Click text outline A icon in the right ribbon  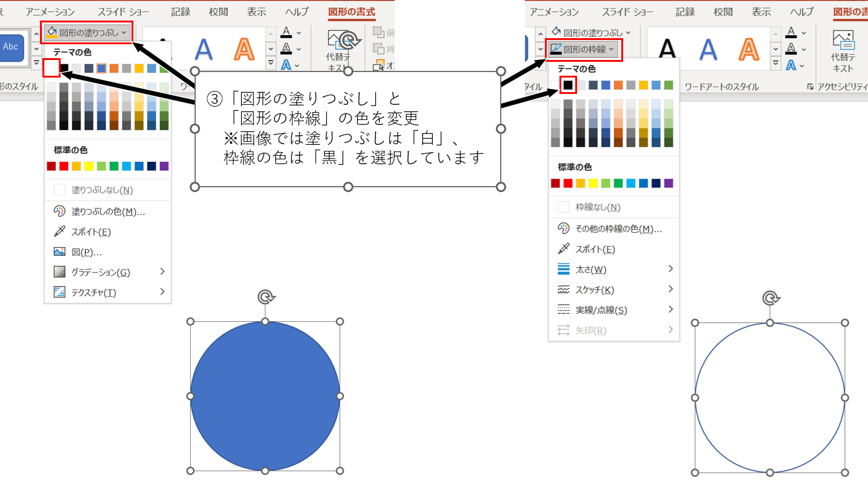tap(792, 48)
